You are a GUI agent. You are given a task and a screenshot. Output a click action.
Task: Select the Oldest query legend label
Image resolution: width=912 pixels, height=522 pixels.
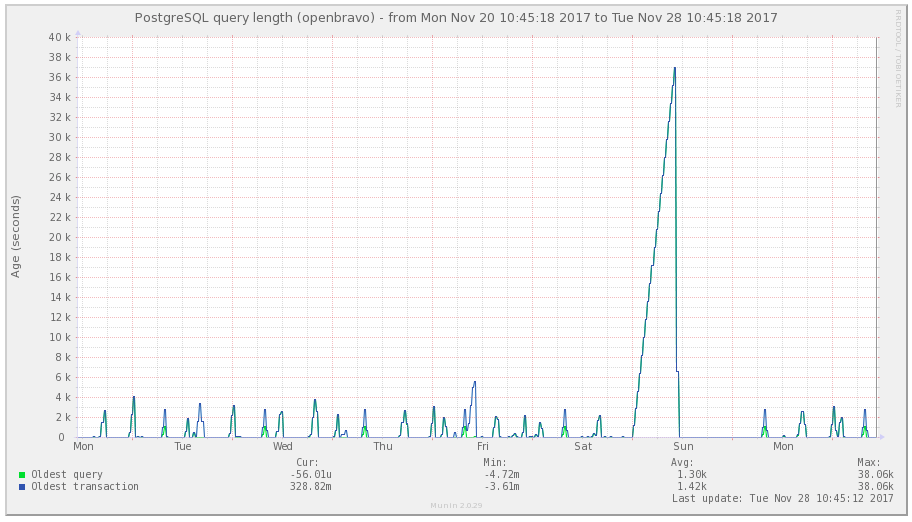[67, 474]
